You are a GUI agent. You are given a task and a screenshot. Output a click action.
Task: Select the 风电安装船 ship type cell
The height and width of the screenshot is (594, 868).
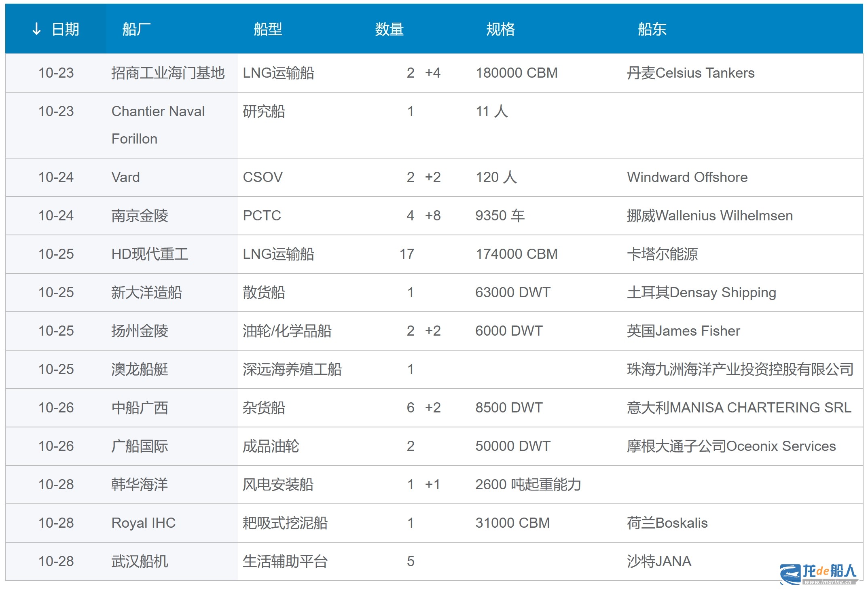pos(278,484)
